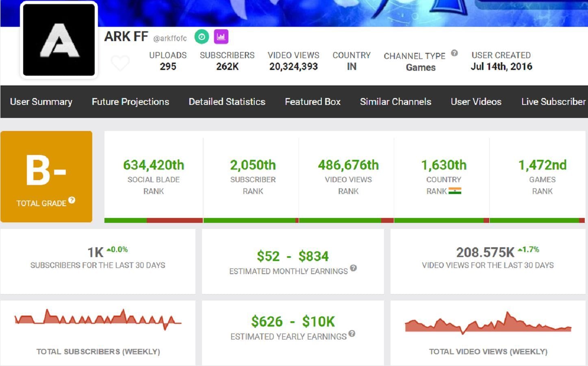
Task: Select the B- total grade badge
Action: (46, 176)
